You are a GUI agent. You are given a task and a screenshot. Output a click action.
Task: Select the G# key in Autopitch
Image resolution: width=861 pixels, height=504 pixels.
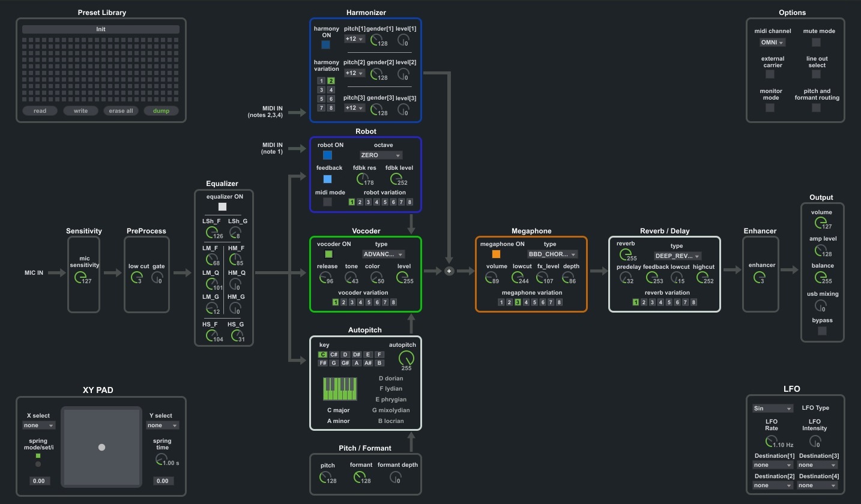point(345,363)
